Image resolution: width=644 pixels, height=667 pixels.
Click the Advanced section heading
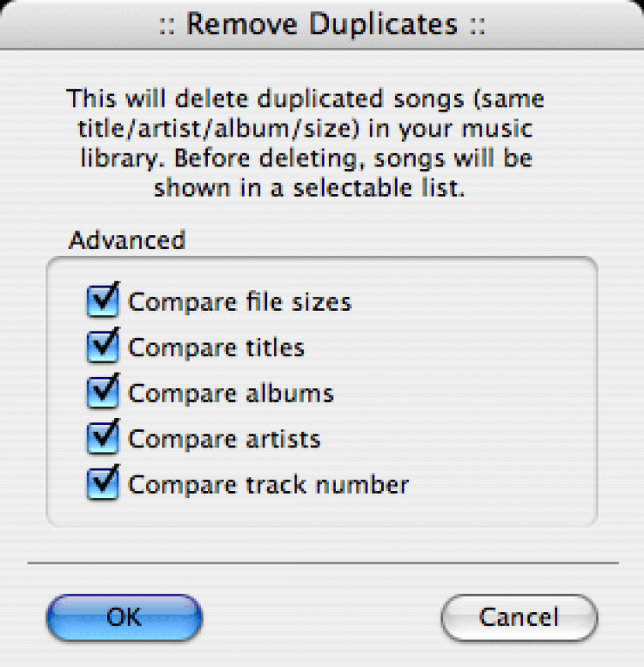(x=126, y=240)
